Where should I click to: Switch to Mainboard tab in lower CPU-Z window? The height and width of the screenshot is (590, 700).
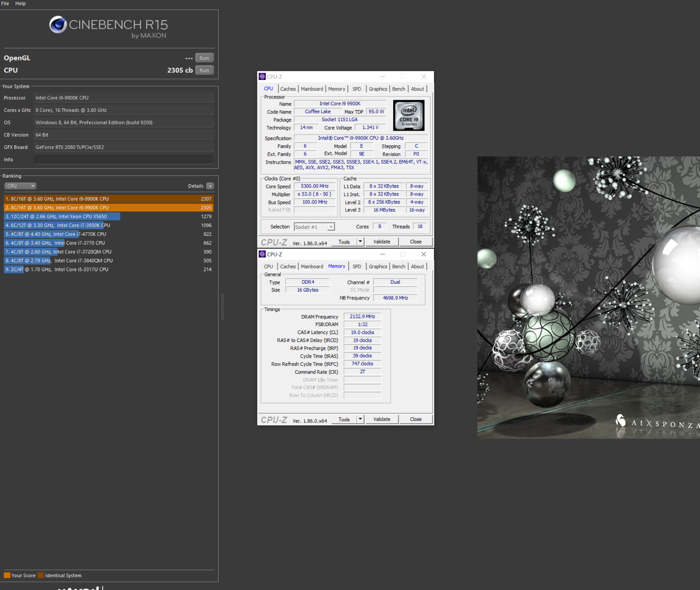(312, 267)
